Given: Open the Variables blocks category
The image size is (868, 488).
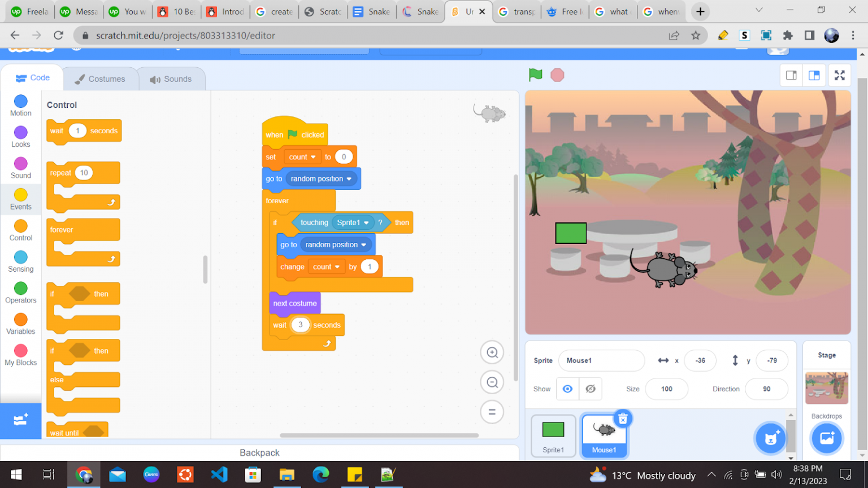Looking at the screenshot, I should 20,323.
